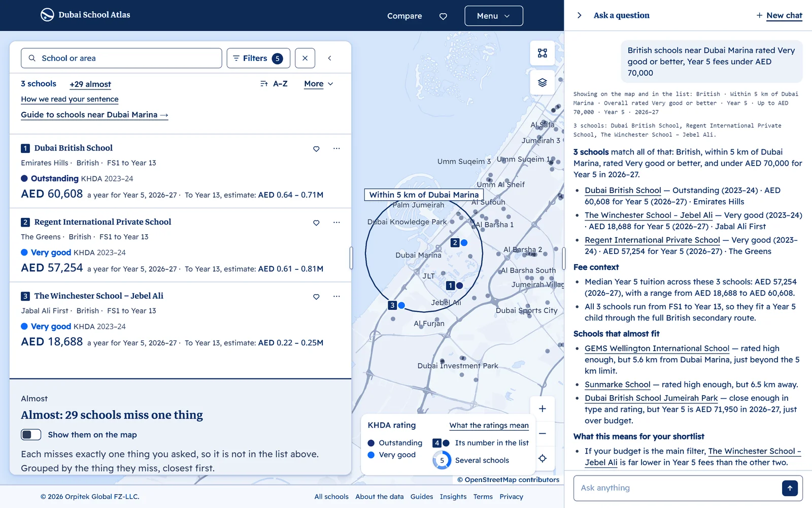Viewport: 812px width, 508px height.
Task: Open Filters with 5 active
Action: [x=258, y=58]
